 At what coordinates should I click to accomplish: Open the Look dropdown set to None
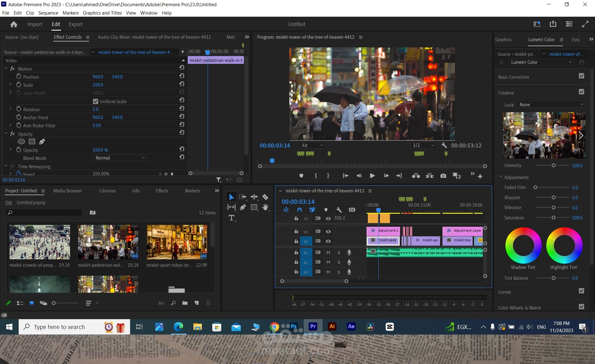[551, 105]
